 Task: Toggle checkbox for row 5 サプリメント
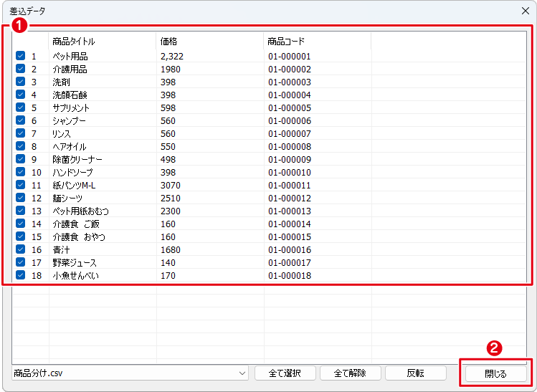click(x=20, y=107)
